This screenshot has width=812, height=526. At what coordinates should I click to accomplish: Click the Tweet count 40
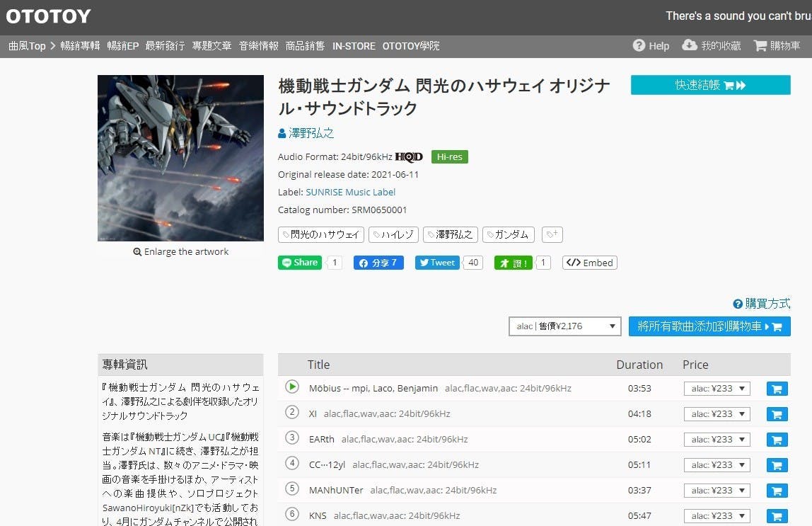click(x=473, y=263)
